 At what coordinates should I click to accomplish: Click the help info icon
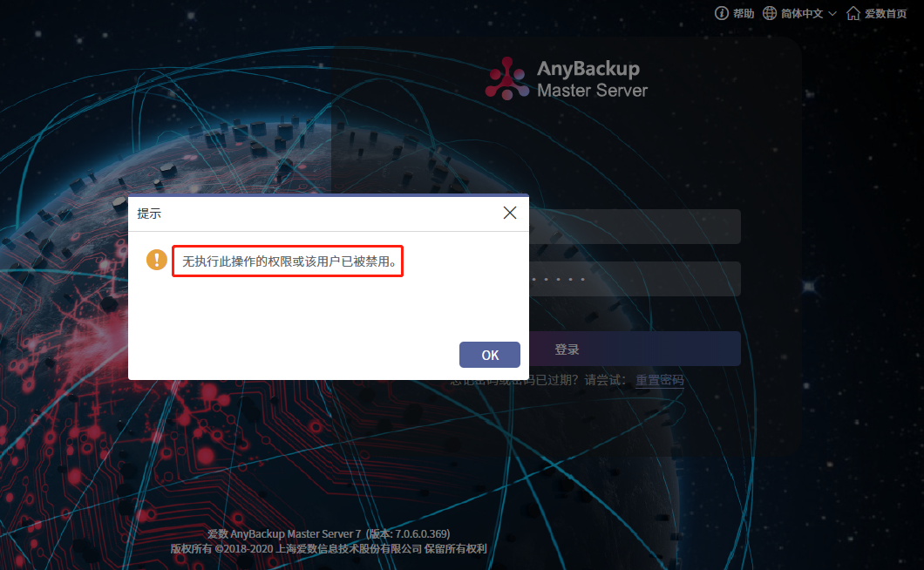(722, 13)
